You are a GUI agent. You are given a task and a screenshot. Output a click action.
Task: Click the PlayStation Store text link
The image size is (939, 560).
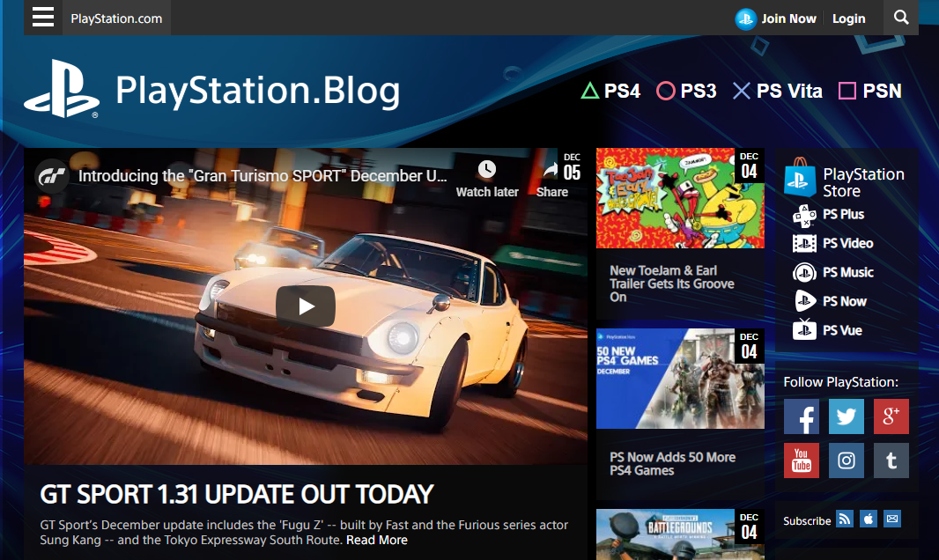[x=863, y=182]
